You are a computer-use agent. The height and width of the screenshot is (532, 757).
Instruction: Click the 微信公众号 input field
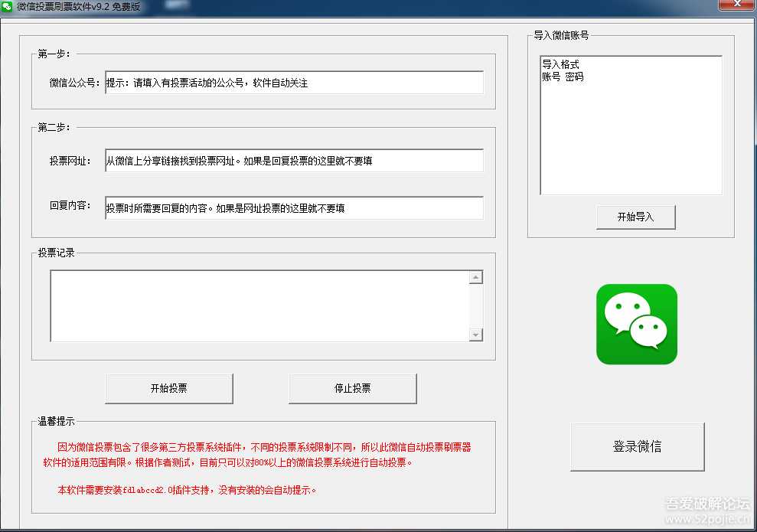(x=294, y=83)
